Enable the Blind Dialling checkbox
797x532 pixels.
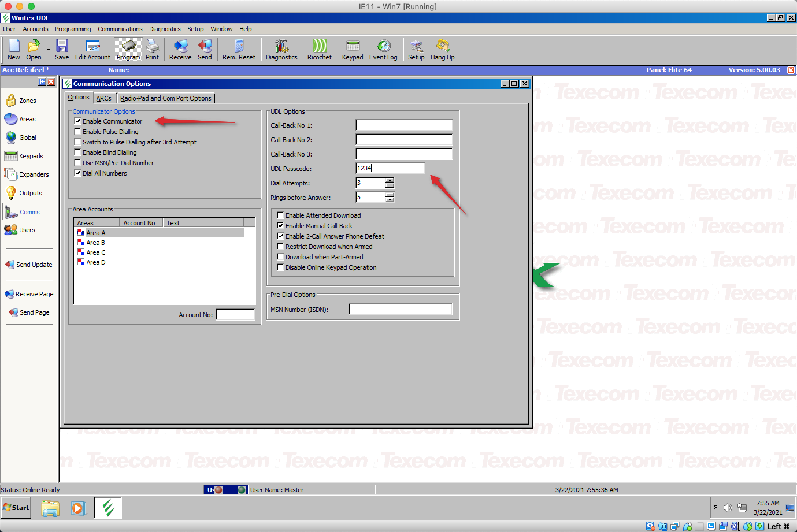[77, 152]
